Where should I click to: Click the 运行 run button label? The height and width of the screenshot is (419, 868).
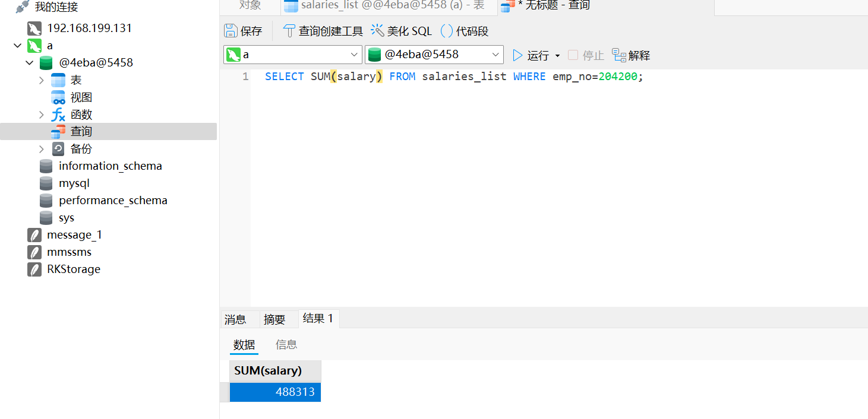(x=538, y=56)
